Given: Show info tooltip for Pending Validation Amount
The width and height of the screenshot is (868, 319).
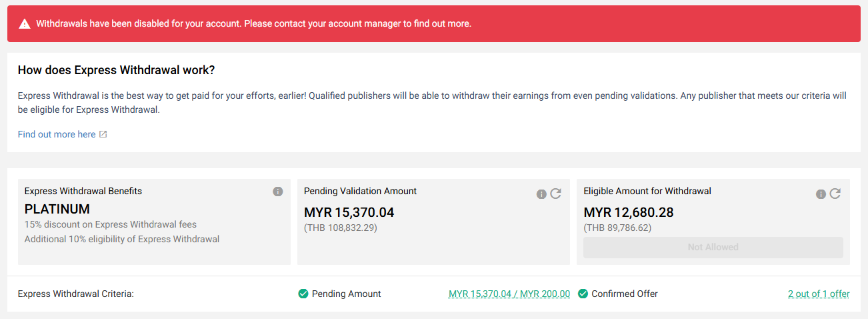Looking at the screenshot, I should click(542, 194).
